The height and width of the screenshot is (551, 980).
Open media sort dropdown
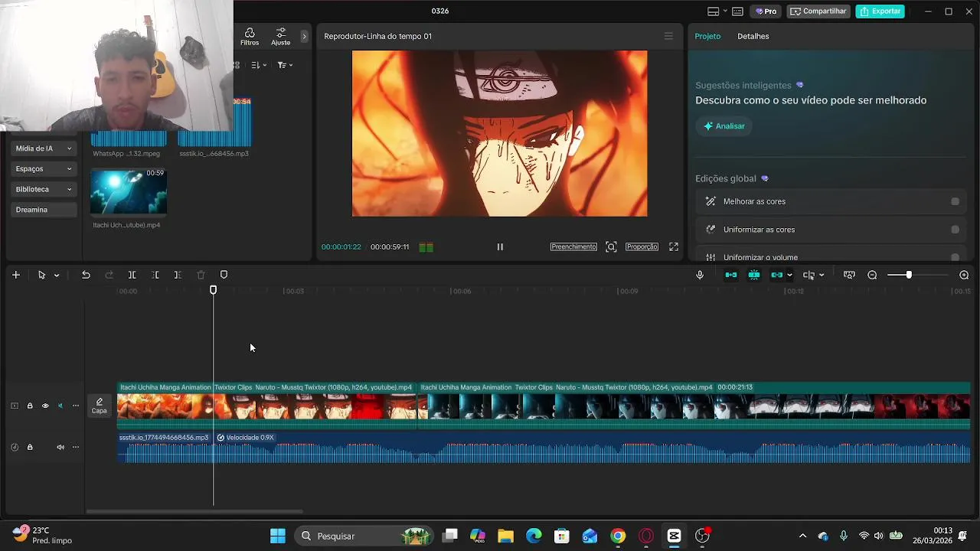(x=259, y=65)
